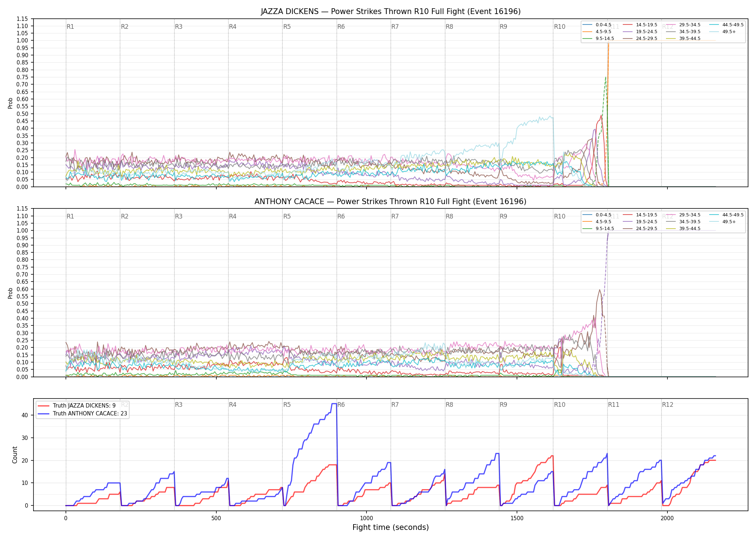This screenshot has height=540, width=756.
Task: Click 'Truth JAZZA DICKENS: 9' legend entry
Action: point(77,406)
